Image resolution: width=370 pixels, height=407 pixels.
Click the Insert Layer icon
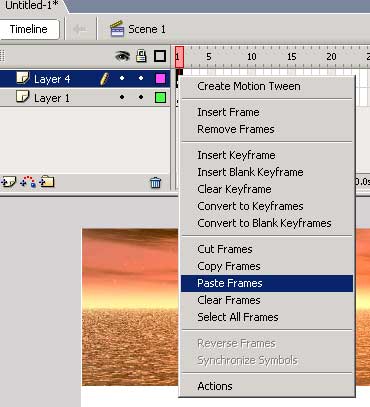(8, 182)
